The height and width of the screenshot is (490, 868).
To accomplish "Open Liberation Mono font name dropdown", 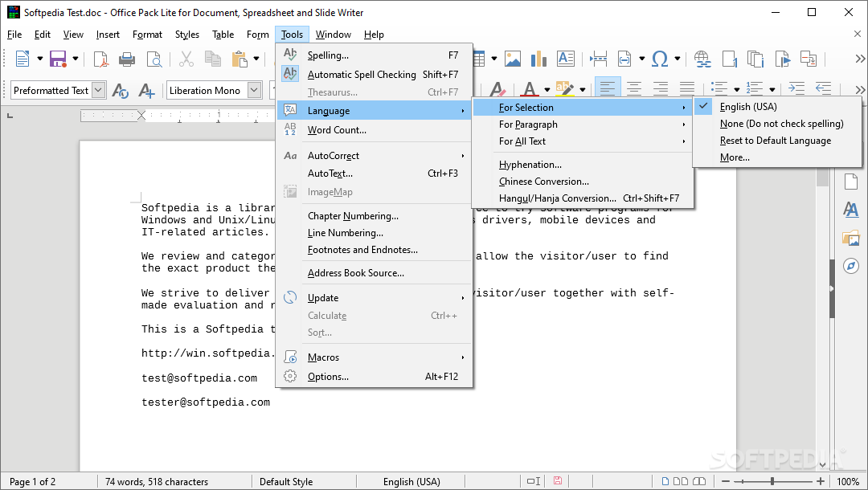I will (255, 90).
